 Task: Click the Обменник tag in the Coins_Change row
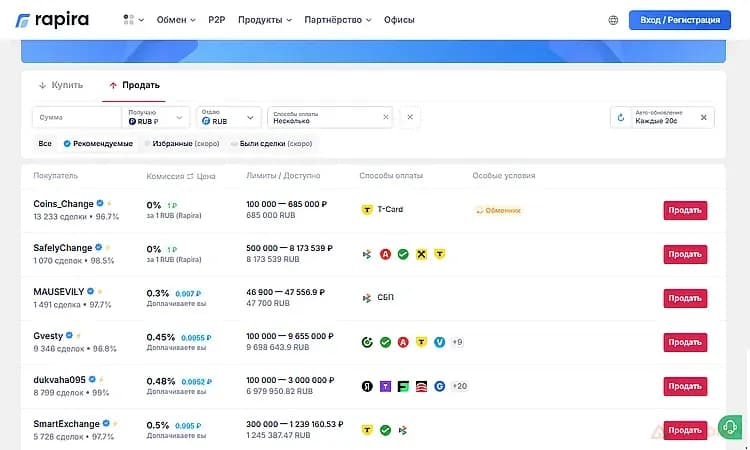coord(498,210)
